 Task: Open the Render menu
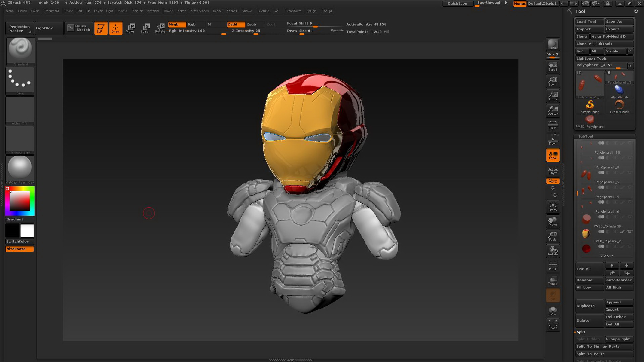[x=218, y=11]
